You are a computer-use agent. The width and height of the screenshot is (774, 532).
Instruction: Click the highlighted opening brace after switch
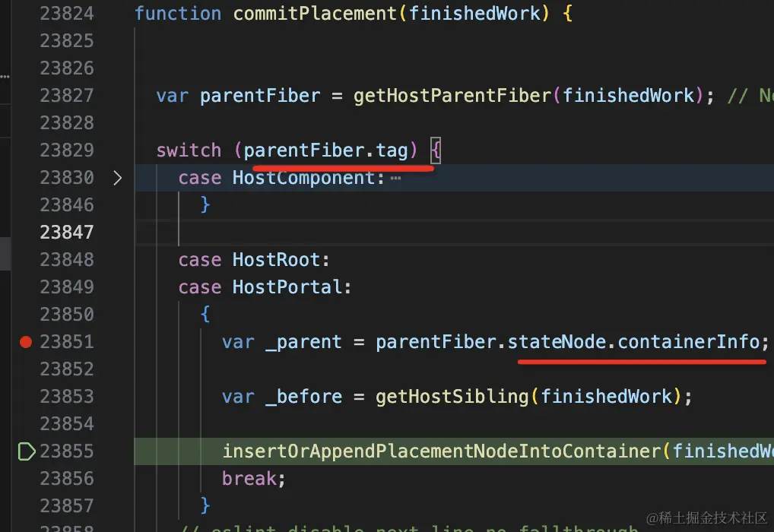436,150
